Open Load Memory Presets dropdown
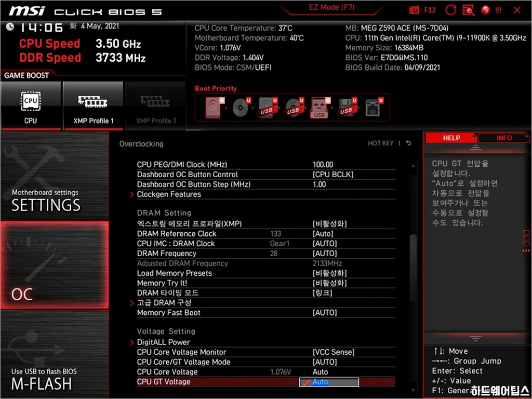The image size is (532, 399). pyautogui.click(x=329, y=273)
